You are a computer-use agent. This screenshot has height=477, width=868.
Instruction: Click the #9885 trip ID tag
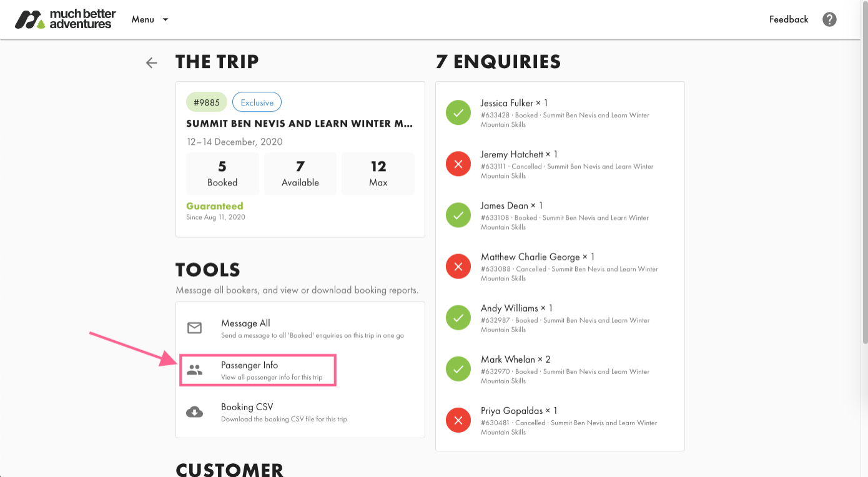click(x=206, y=102)
